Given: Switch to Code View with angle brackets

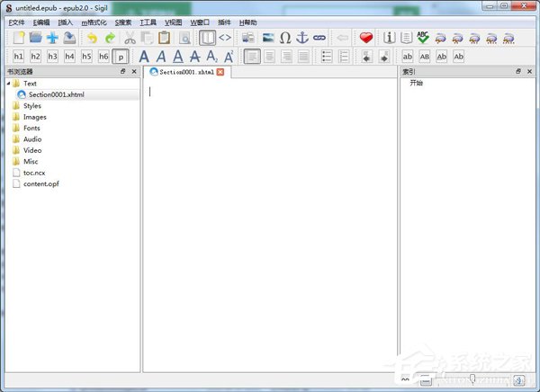Looking at the screenshot, I should pyautogui.click(x=224, y=38).
